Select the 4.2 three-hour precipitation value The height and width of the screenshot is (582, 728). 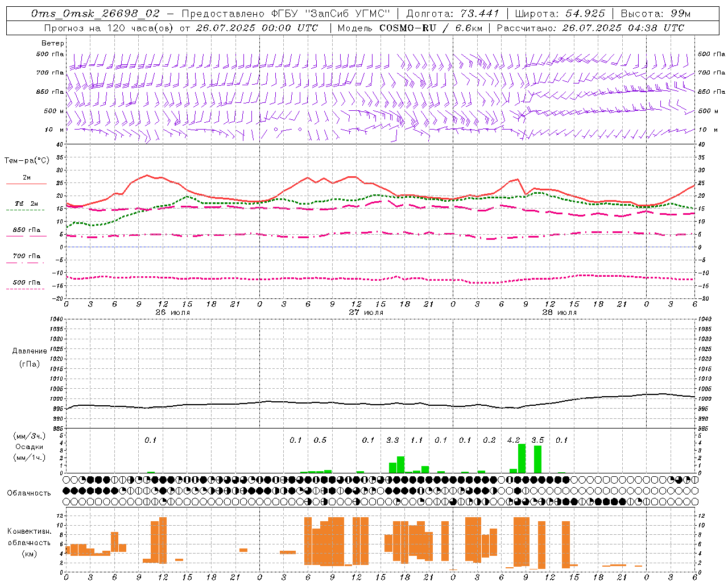(x=513, y=440)
